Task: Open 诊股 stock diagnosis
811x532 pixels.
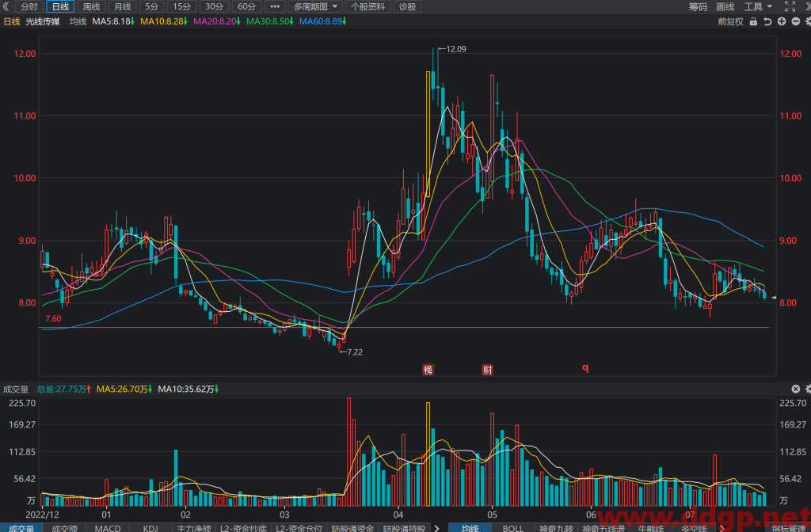Action: coord(408,6)
